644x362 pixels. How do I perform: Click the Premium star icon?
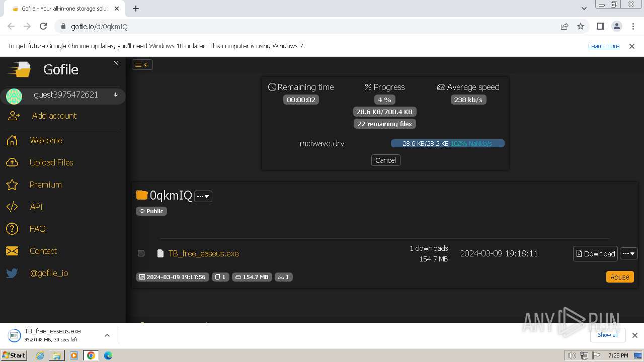click(13, 185)
